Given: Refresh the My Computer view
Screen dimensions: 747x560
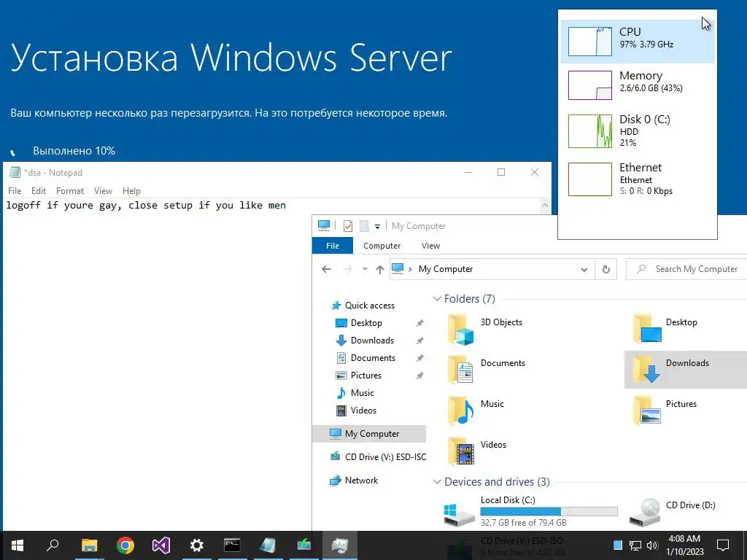Looking at the screenshot, I should (606, 269).
